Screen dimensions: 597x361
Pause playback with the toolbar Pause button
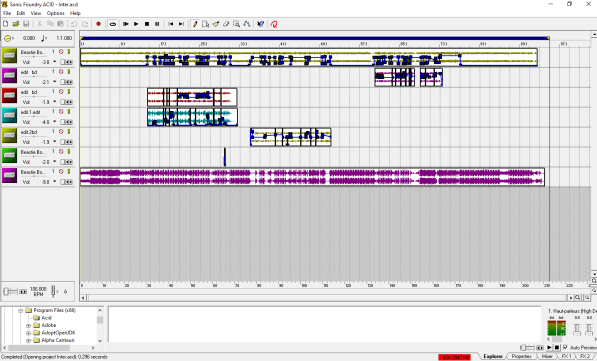point(157,24)
